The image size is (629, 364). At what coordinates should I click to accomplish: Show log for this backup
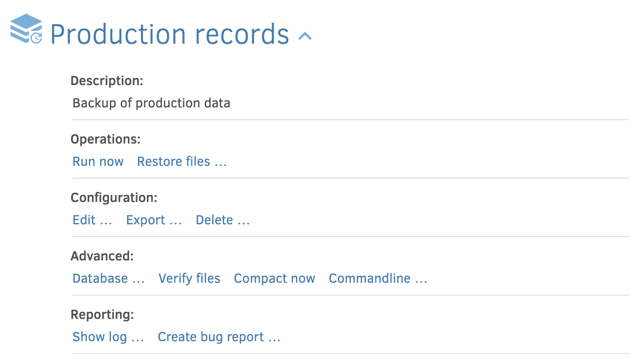(x=108, y=337)
